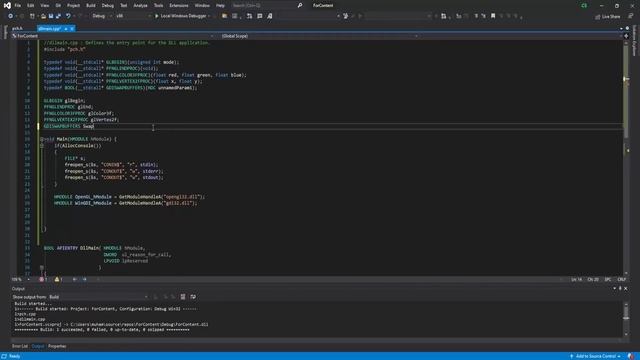Click the open file folder icon
This screenshot has width=640, height=360.
tap(43, 16)
